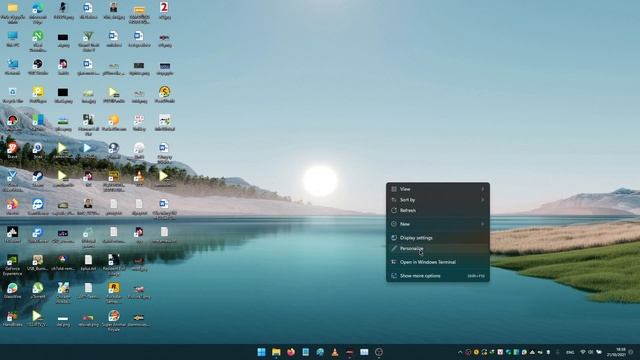Select the Rockstar Games Launcher desktop shortcut
The image size is (640, 360).
point(114,293)
